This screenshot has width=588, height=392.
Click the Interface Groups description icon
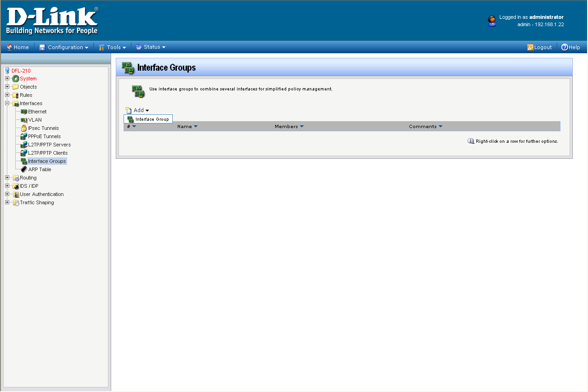[138, 91]
